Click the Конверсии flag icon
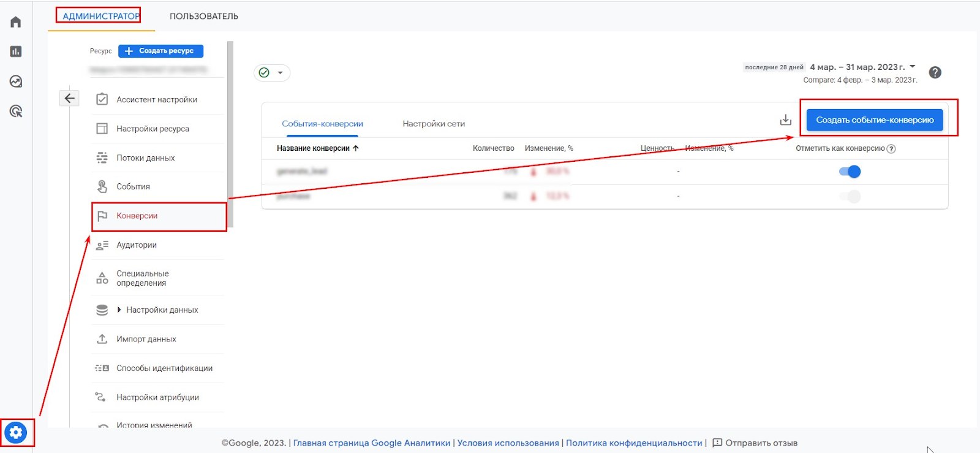This screenshot has width=980, height=453. 102,216
